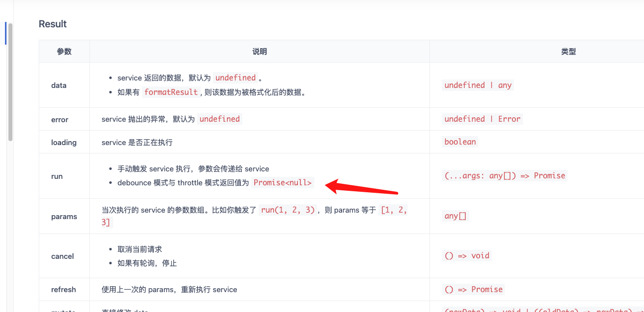The height and width of the screenshot is (312, 644).
Task: Select the "params" parameter cell
Action: (x=64, y=216)
